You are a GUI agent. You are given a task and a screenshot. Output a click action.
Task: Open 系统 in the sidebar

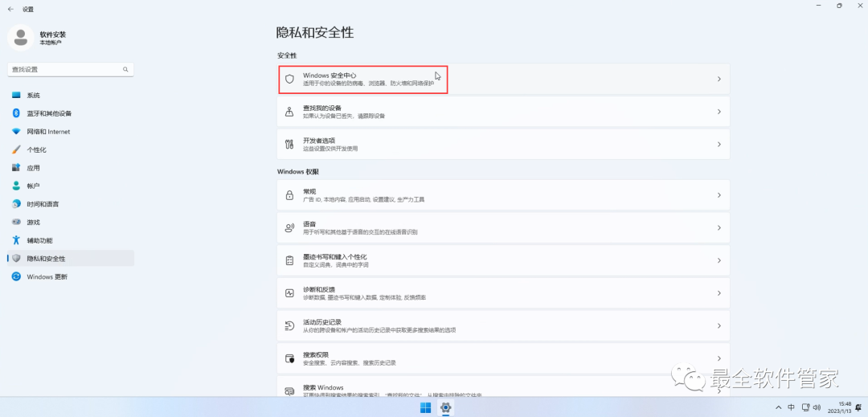coord(70,95)
